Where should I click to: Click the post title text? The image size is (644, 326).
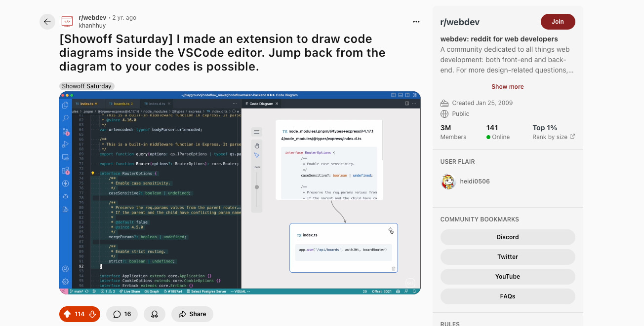(222, 53)
